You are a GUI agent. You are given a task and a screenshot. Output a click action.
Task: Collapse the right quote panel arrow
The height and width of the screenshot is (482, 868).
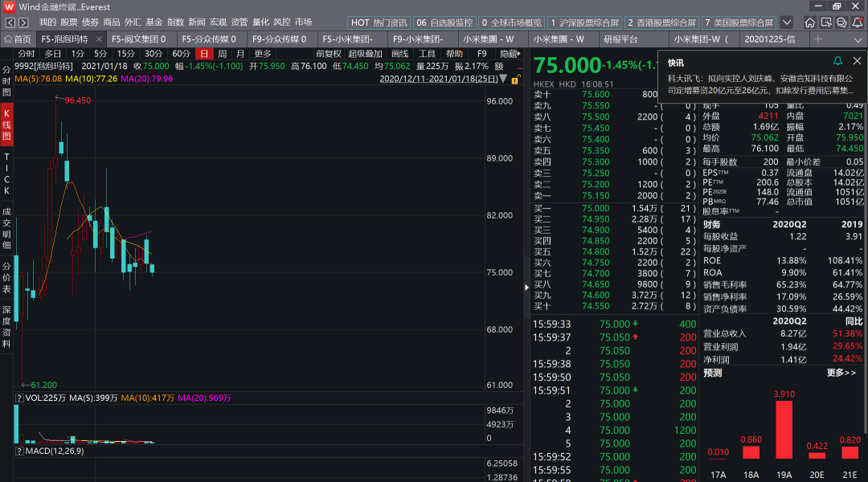pyautogui.click(x=526, y=288)
